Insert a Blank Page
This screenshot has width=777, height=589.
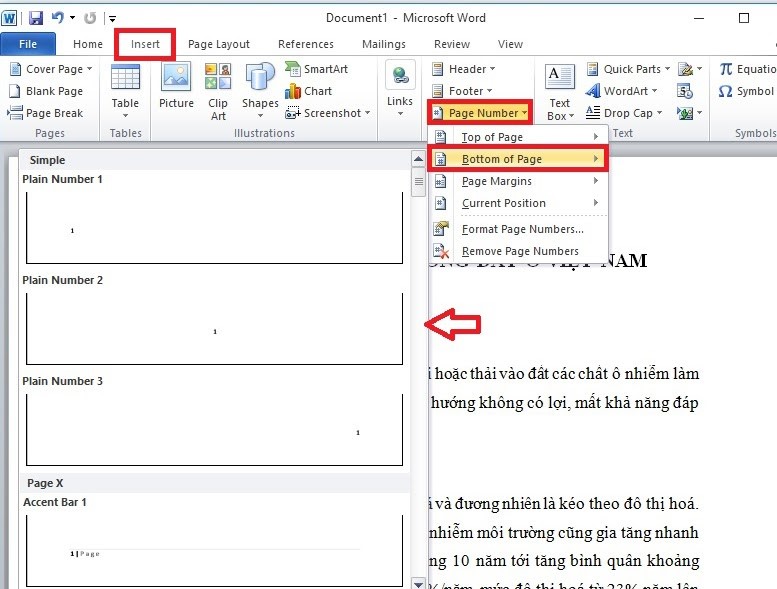(x=47, y=91)
